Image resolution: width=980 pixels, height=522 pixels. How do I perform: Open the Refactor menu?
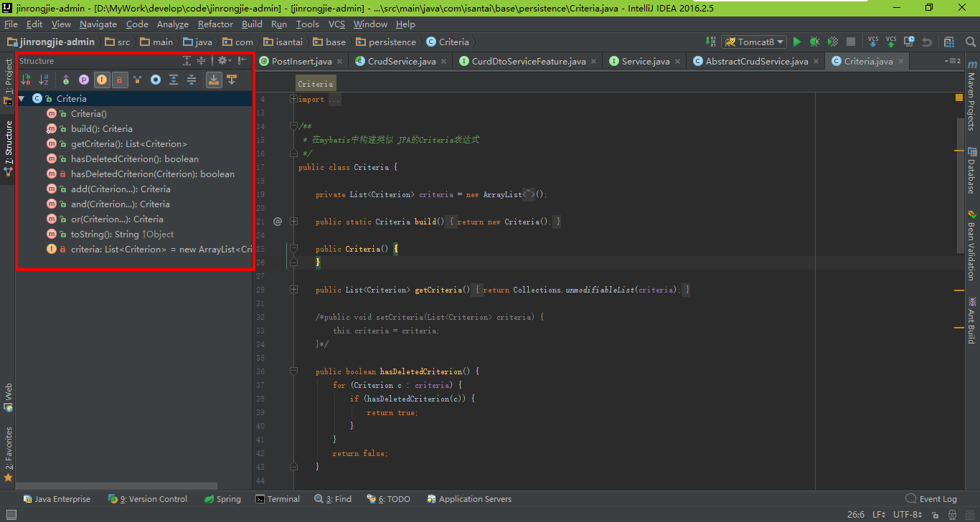[215, 24]
